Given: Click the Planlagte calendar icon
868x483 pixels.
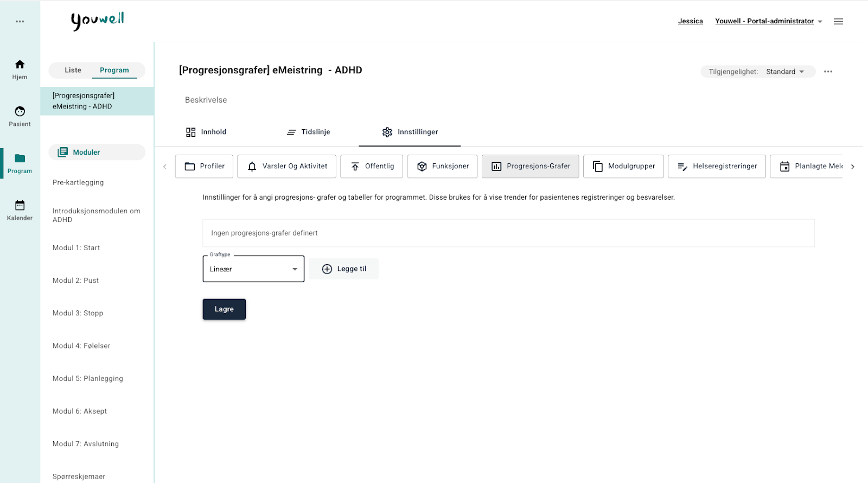Looking at the screenshot, I should coord(784,167).
